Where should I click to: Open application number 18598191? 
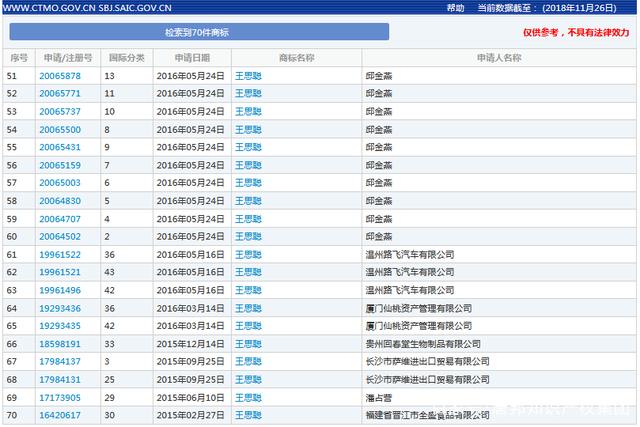[x=60, y=344]
